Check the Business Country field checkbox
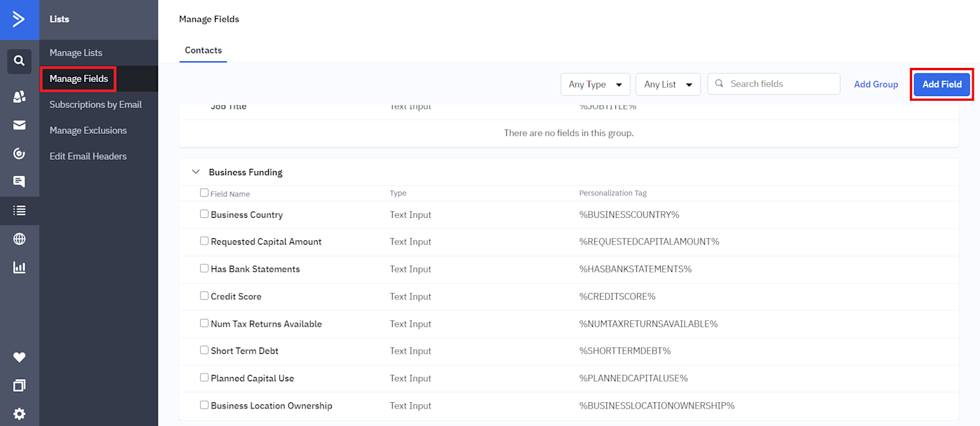 [204, 214]
